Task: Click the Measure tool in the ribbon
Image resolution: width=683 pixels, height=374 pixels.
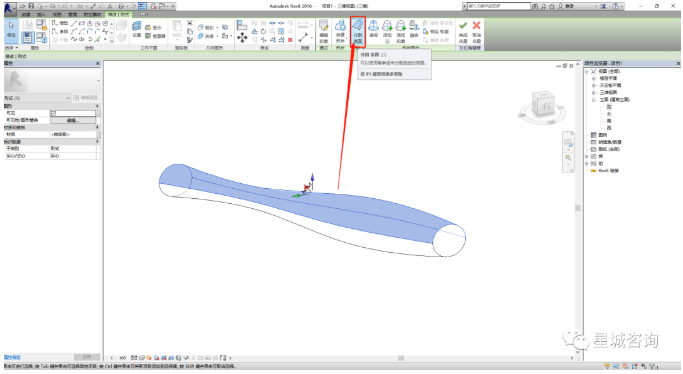Action: coord(304,38)
